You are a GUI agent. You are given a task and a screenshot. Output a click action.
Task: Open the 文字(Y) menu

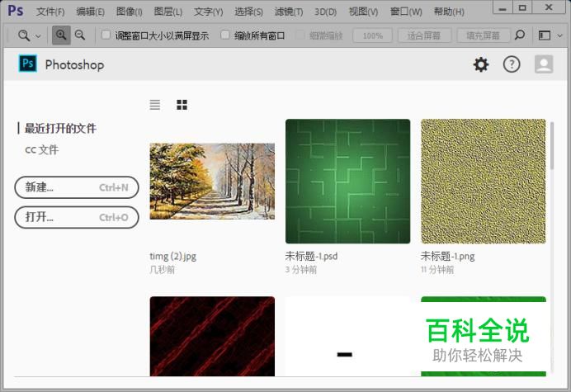pos(208,12)
